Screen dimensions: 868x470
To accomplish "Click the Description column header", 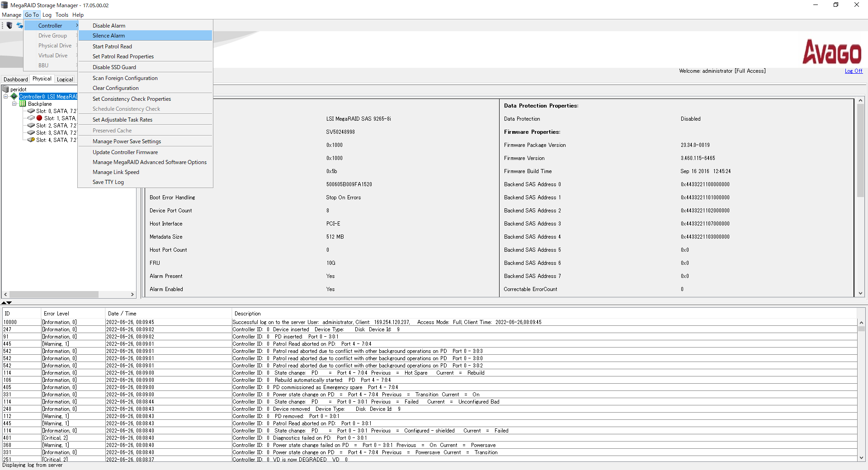I will [544, 313].
